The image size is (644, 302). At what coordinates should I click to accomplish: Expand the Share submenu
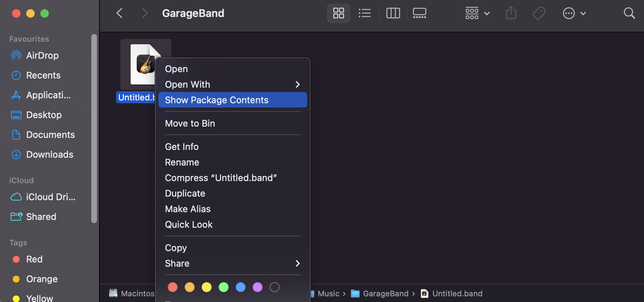coord(233,263)
